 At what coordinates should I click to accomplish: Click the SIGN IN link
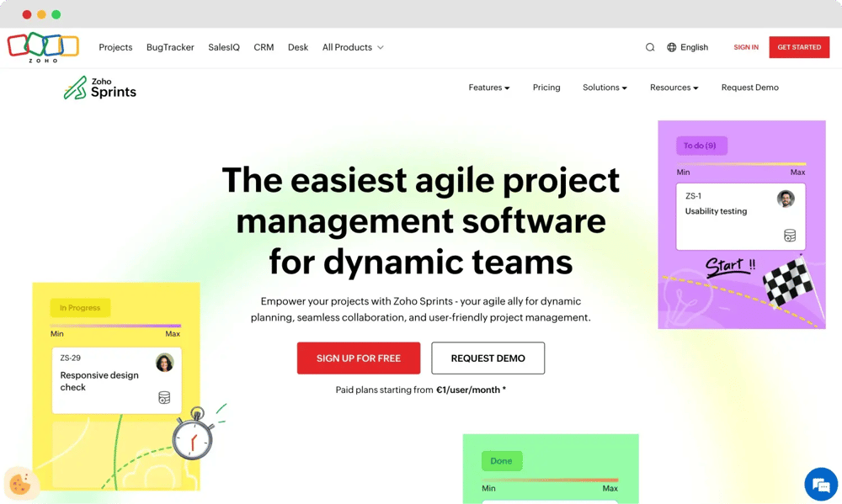[746, 47]
